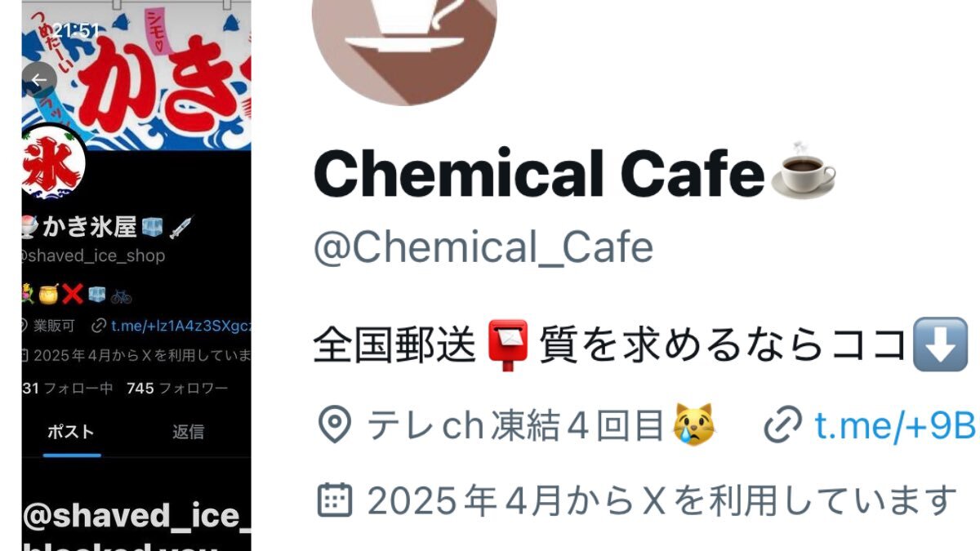
Task: Open the t.me/+9B Telegram link
Action: pyautogui.click(x=896, y=424)
